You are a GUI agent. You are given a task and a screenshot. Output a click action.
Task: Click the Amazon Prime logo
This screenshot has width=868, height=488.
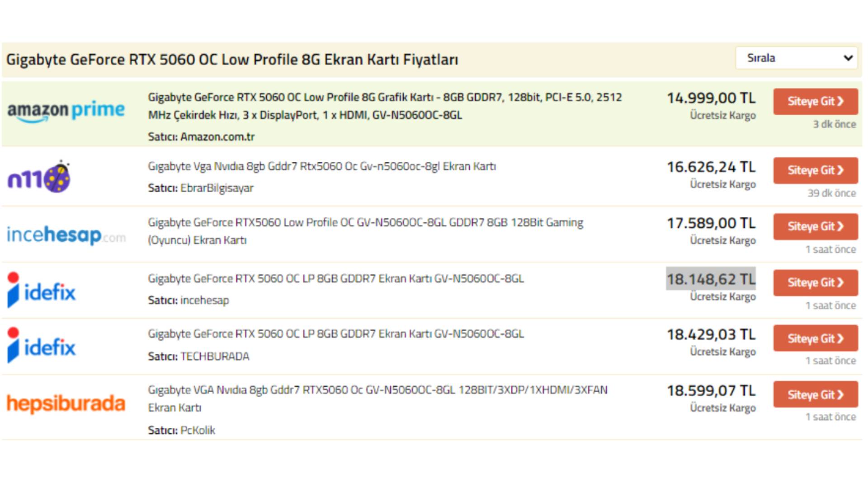click(x=66, y=111)
